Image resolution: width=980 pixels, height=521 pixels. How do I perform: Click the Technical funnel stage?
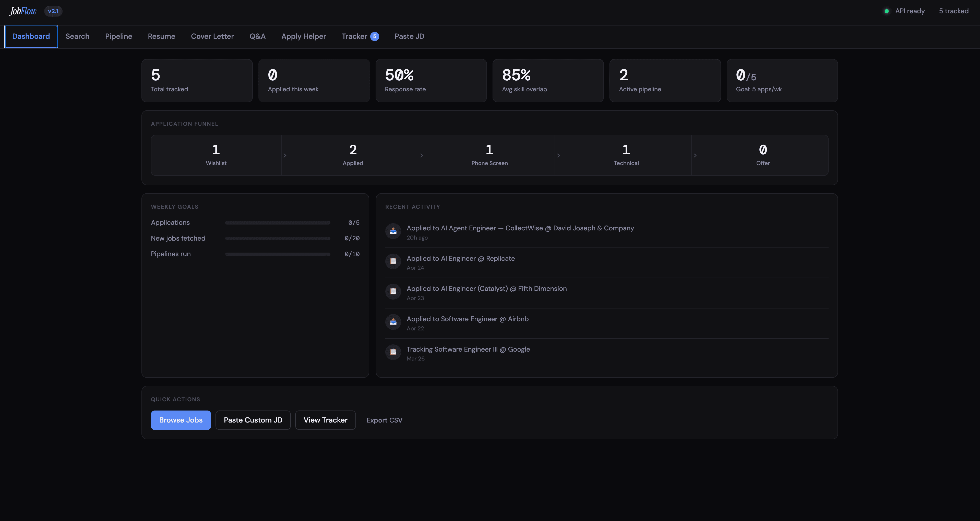click(626, 155)
